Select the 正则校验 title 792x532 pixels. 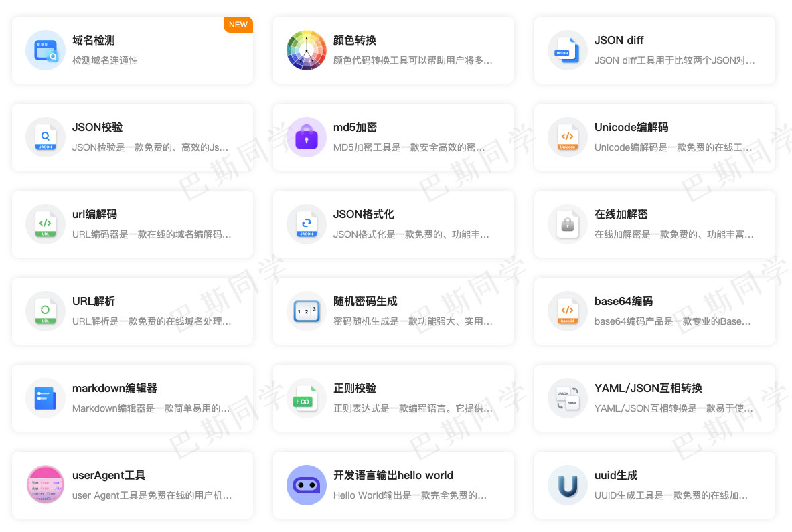355,388
